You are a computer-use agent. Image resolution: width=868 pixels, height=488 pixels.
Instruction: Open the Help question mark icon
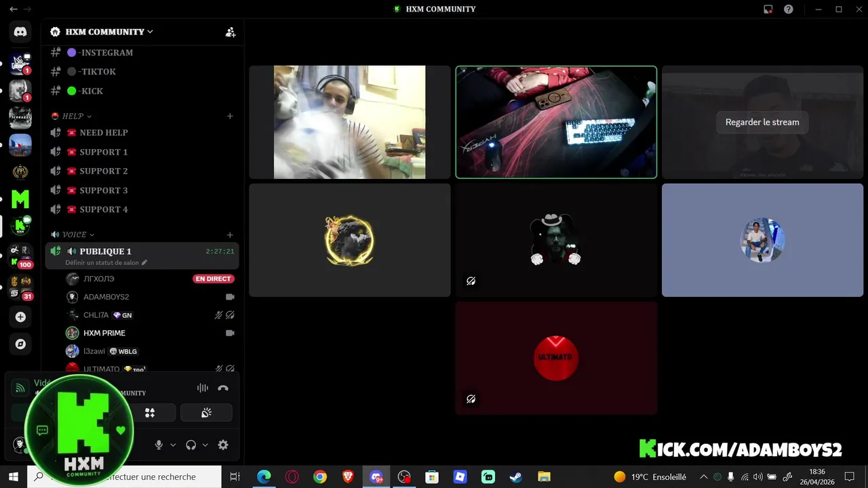pos(789,9)
